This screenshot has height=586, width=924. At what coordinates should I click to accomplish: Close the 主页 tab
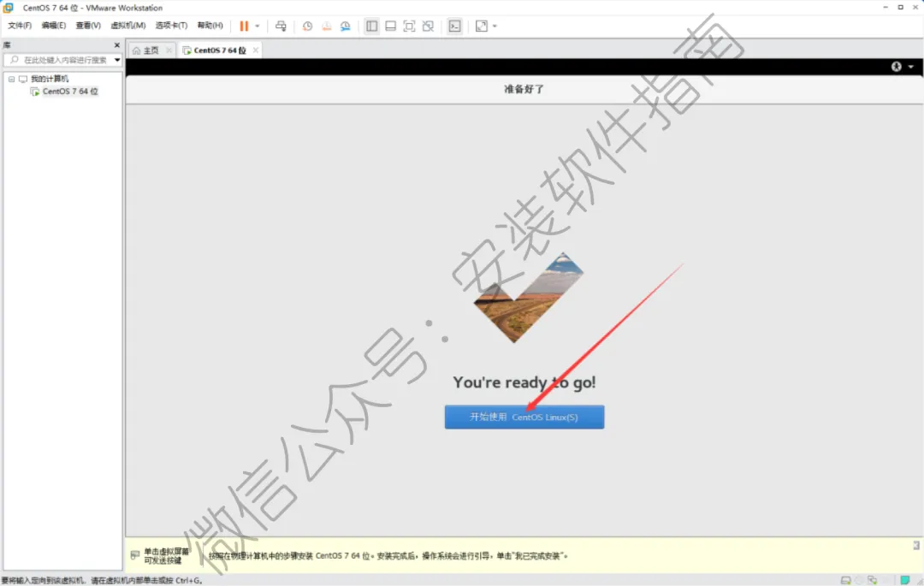[169, 50]
